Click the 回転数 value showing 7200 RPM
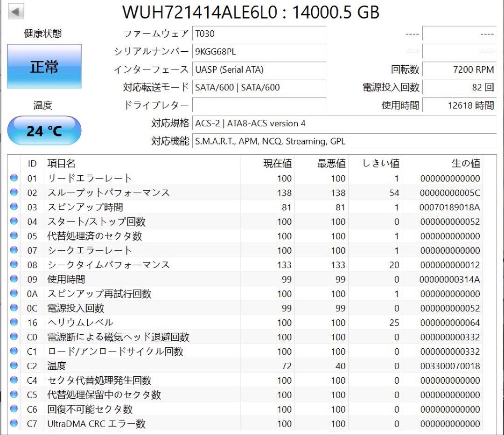 (x=460, y=69)
